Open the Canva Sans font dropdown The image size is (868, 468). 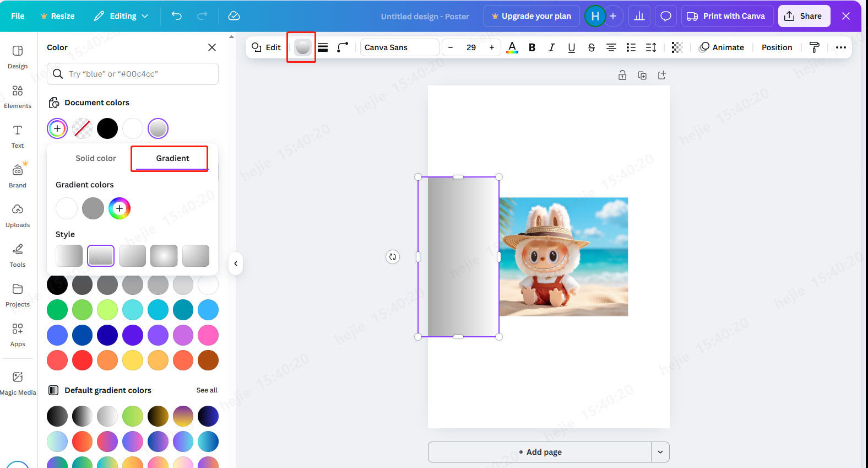pos(399,47)
